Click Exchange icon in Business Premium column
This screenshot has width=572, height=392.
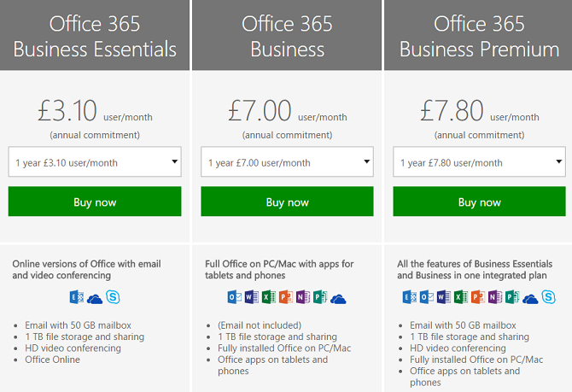pos(410,298)
